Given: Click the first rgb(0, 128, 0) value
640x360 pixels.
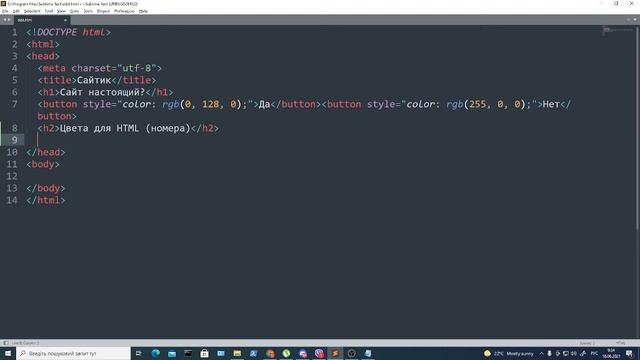Looking at the screenshot, I should (x=202, y=104).
